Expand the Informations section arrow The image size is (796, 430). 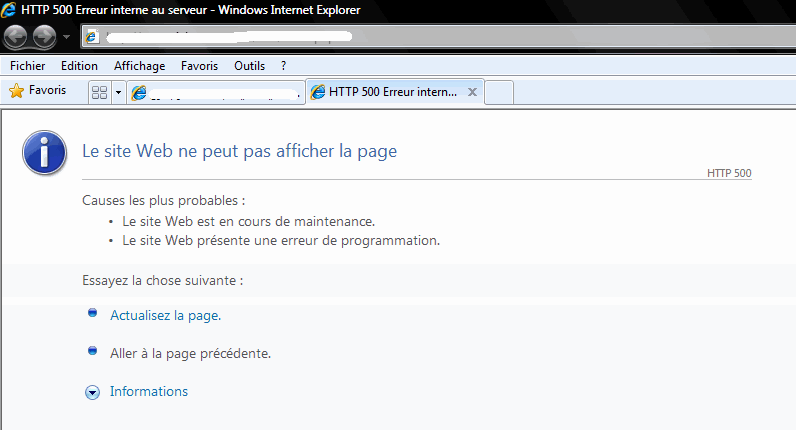(x=93, y=392)
